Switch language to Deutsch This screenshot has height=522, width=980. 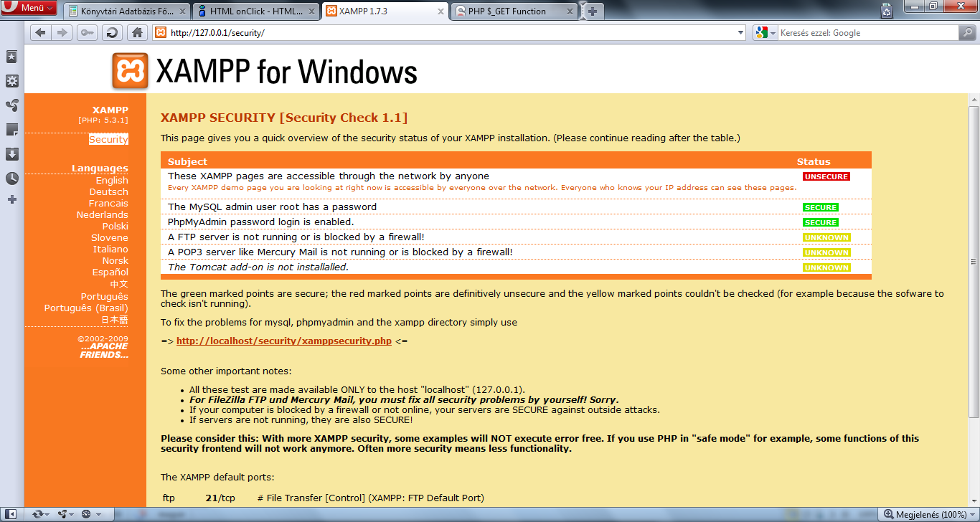click(x=109, y=191)
